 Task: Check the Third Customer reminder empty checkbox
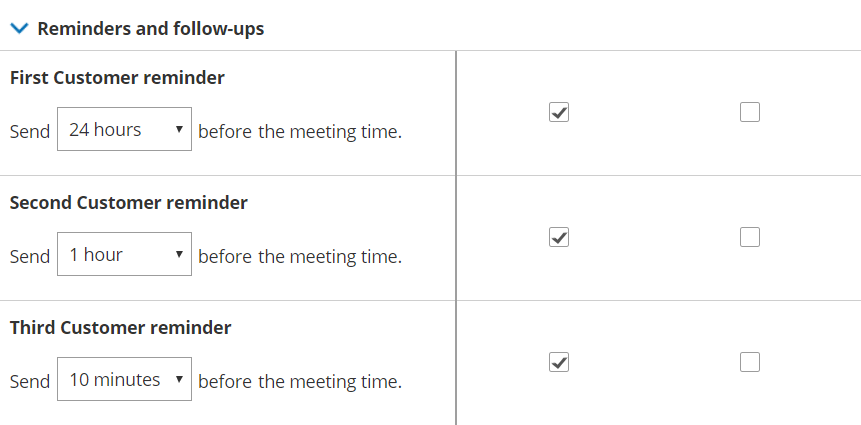750,362
